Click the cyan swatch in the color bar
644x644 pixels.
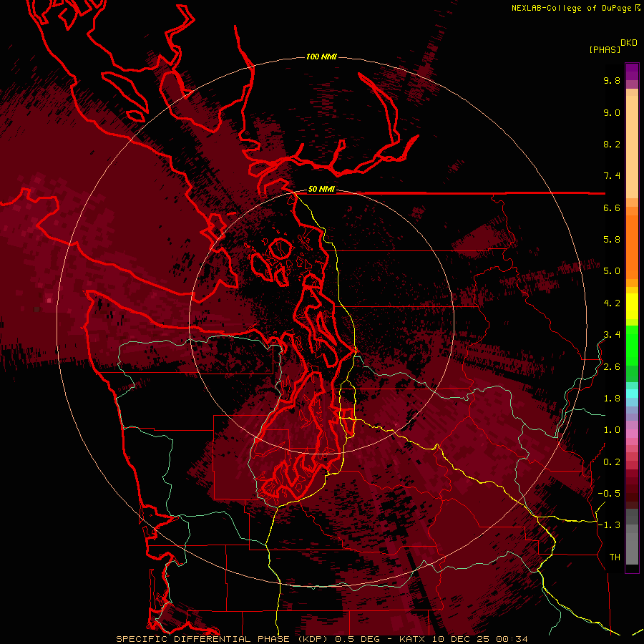[x=632, y=393]
